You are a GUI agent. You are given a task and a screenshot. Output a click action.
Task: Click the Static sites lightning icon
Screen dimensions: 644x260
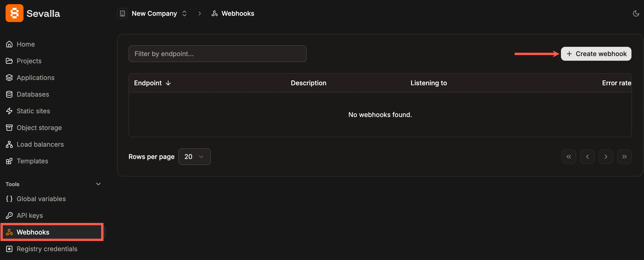pyautogui.click(x=9, y=111)
